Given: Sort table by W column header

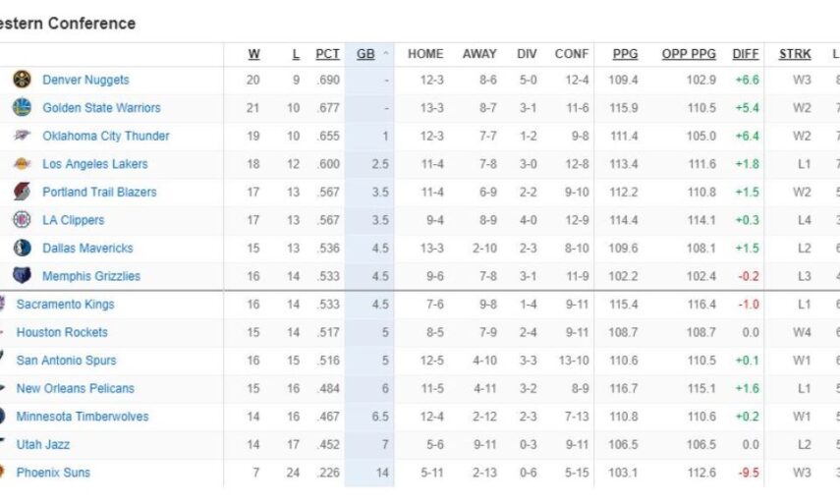Looking at the screenshot, I should click(x=254, y=54).
